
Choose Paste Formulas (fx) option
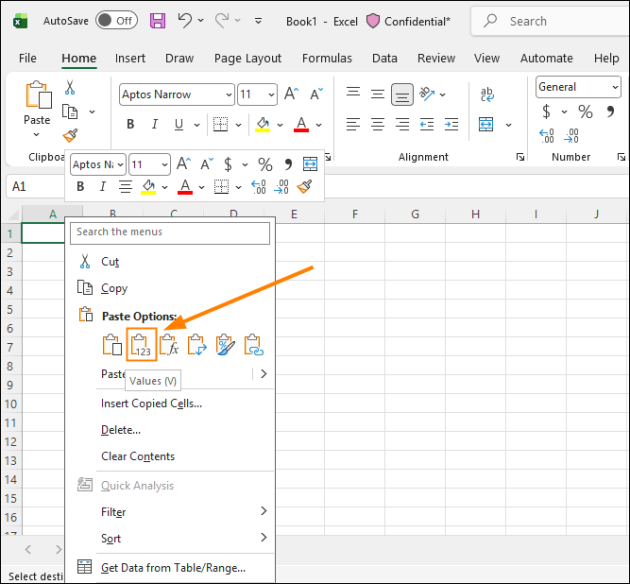(169, 345)
